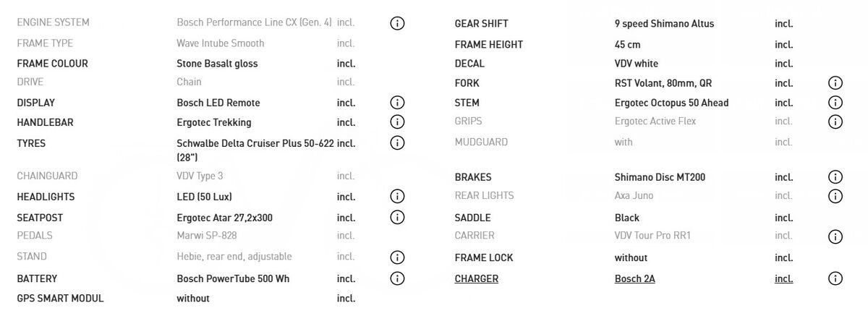Open info icon for LED headlights
Viewport: 868px width, 316px height.
(x=397, y=197)
